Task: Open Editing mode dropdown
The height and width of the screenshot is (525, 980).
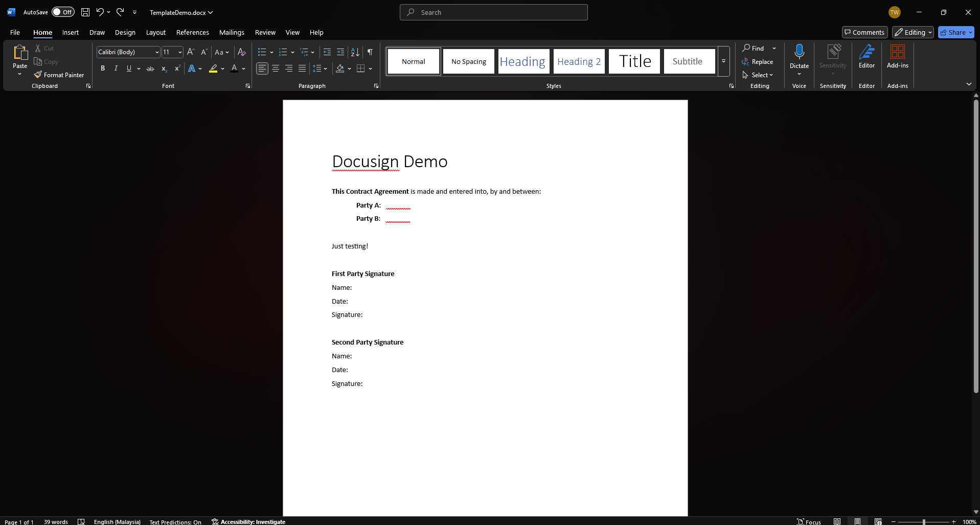Action: (913, 32)
